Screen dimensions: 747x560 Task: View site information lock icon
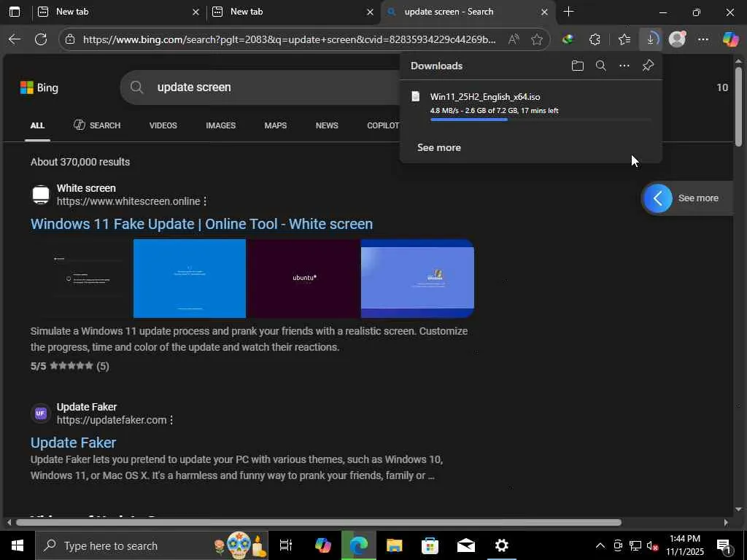(70, 39)
